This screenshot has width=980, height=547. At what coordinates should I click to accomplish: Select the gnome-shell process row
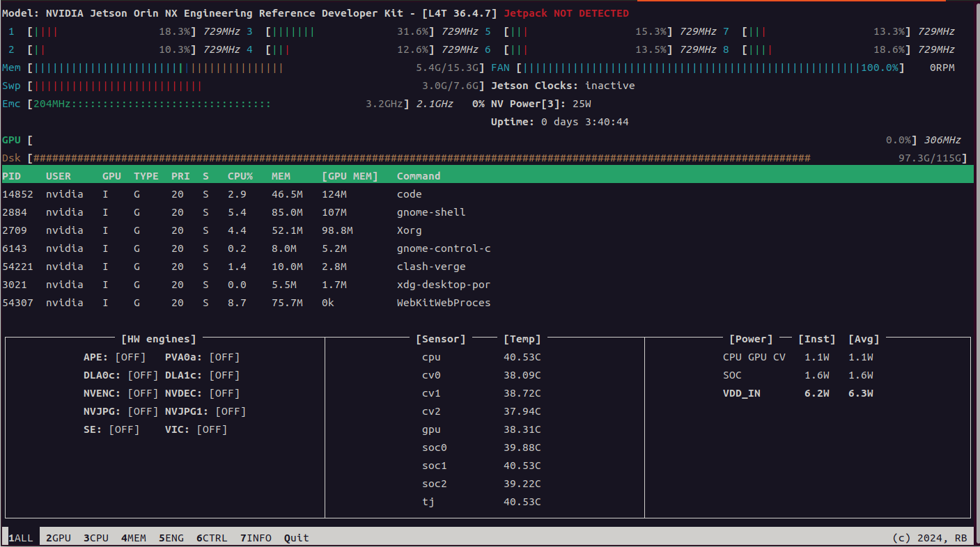point(487,212)
